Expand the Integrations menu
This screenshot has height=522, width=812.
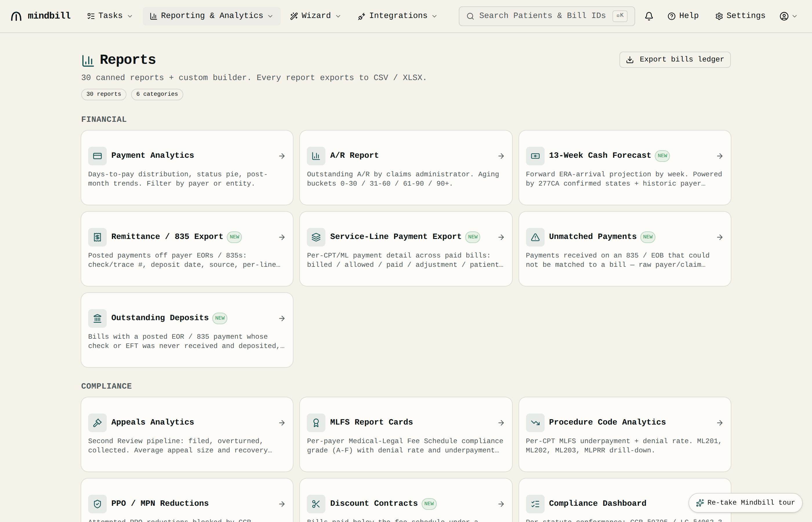coord(398,16)
